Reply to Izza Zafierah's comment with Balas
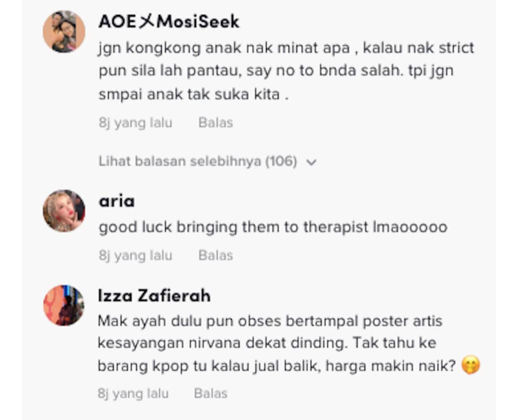 211,393
